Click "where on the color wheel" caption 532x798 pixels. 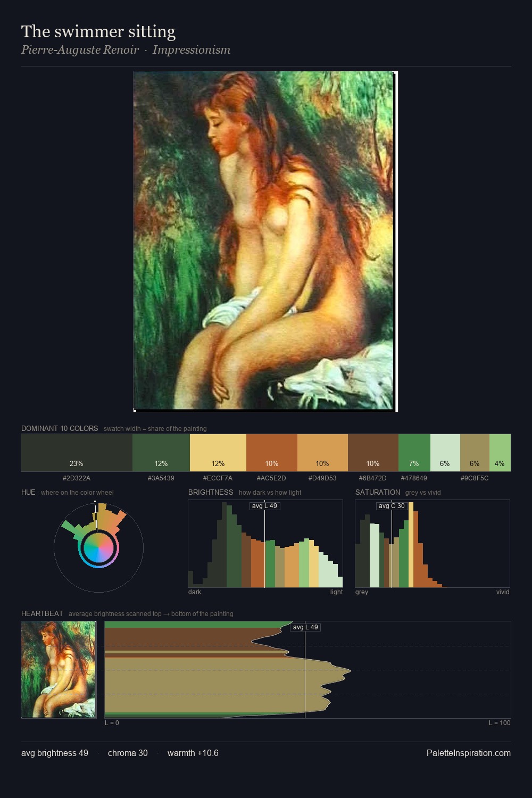coord(77,493)
